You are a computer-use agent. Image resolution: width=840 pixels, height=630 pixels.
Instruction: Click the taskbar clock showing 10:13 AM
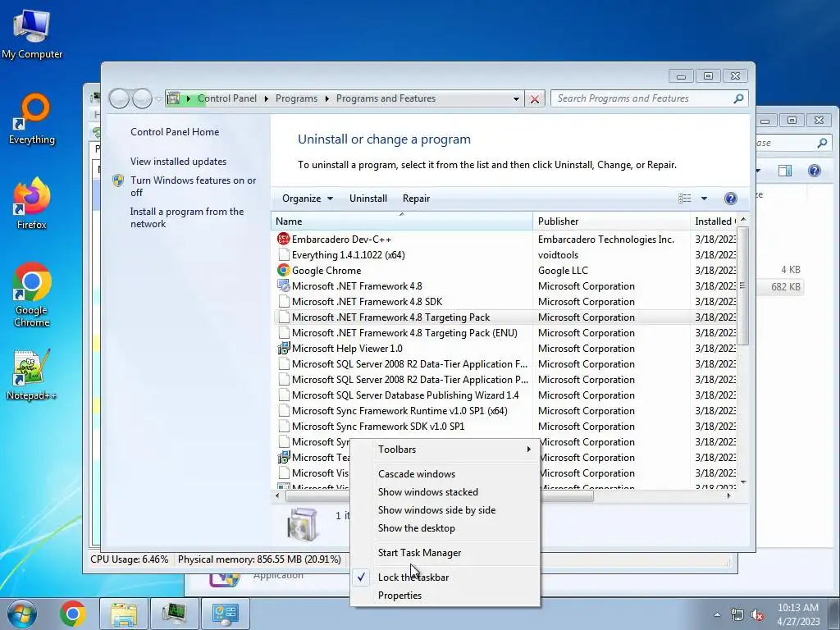click(798, 614)
